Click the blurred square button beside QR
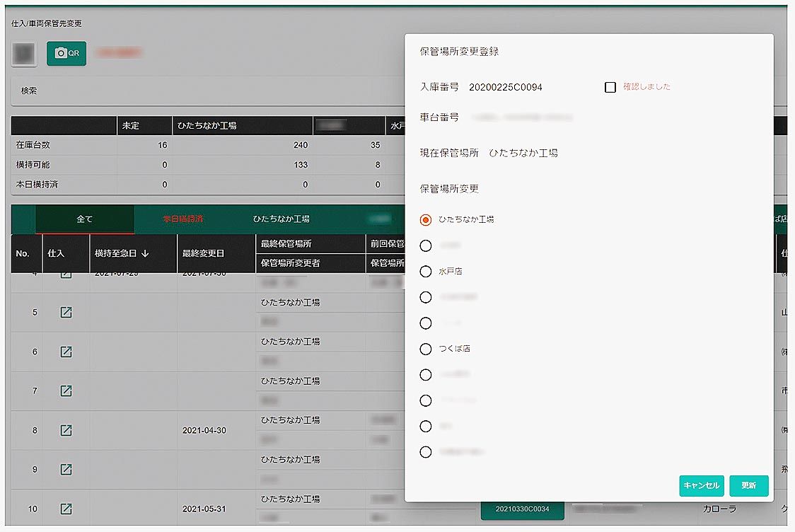 (24, 54)
